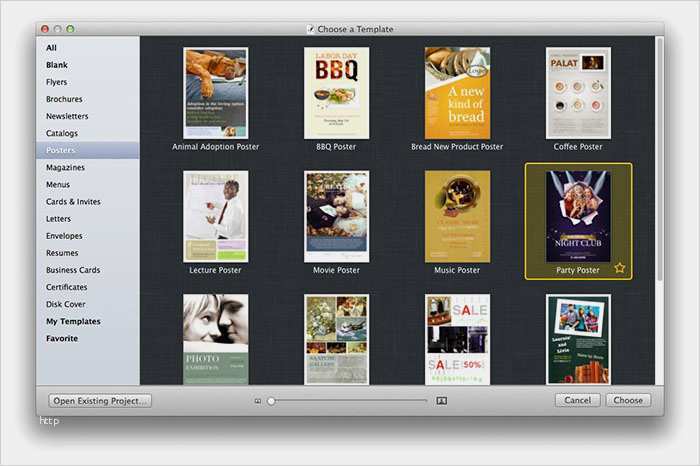700x466 pixels.
Task: Open the Flyers category
Action: click(x=57, y=82)
